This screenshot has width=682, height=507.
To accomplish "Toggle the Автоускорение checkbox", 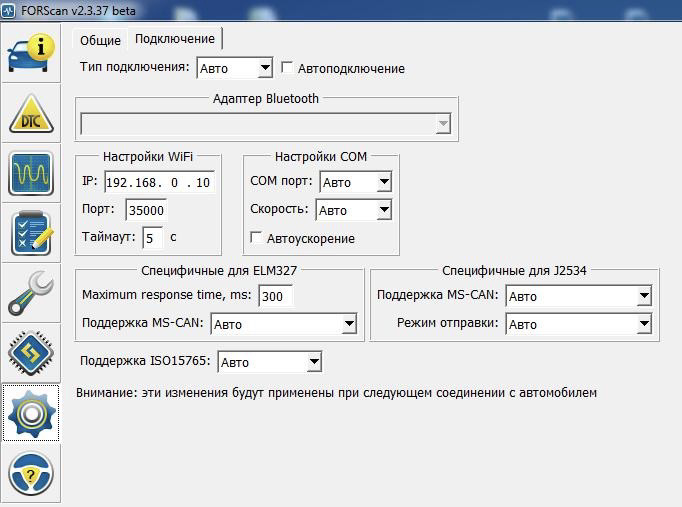I will click(256, 237).
